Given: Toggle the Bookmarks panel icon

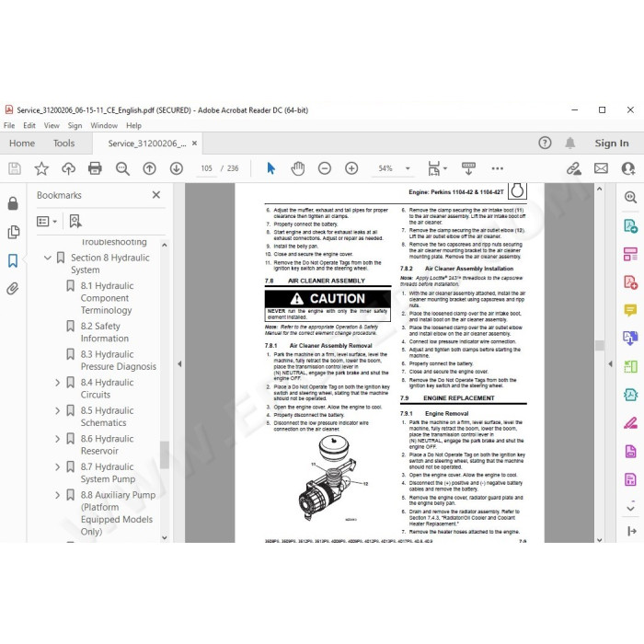Looking at the screenshot, I should click(13, 260).
